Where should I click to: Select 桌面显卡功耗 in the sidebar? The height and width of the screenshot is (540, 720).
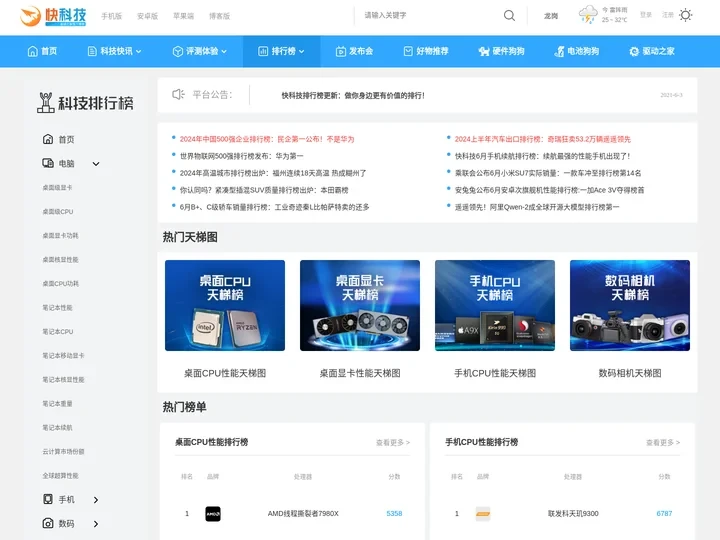click(60, 236)
